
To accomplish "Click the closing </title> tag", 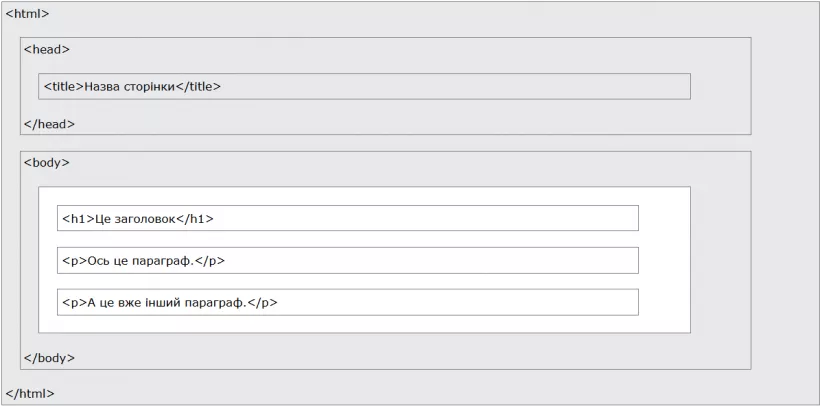I will coord(198,86).
